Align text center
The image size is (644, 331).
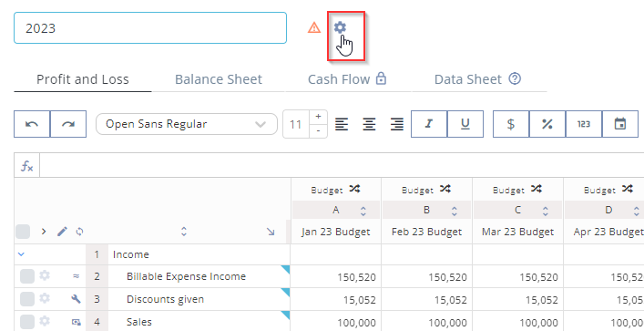(369, 124)
